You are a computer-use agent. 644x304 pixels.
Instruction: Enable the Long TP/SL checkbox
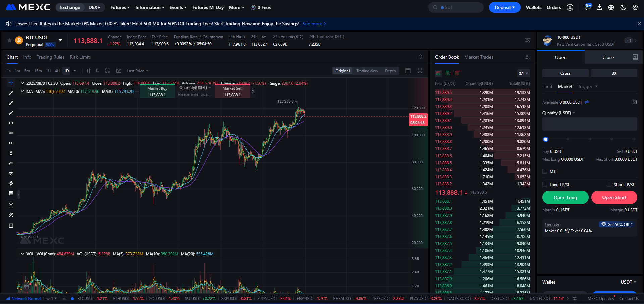[545, 184]
